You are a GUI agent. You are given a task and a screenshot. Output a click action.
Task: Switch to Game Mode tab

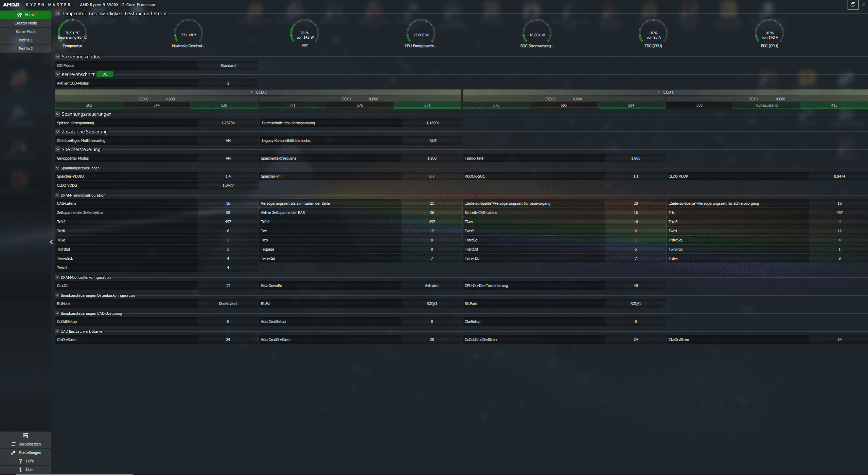click(x=26, y=32)
